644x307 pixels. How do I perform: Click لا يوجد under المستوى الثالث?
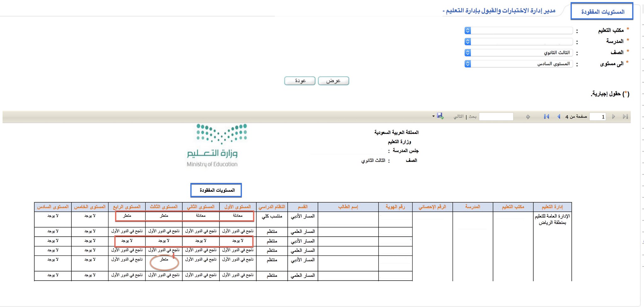pos(164,241)
